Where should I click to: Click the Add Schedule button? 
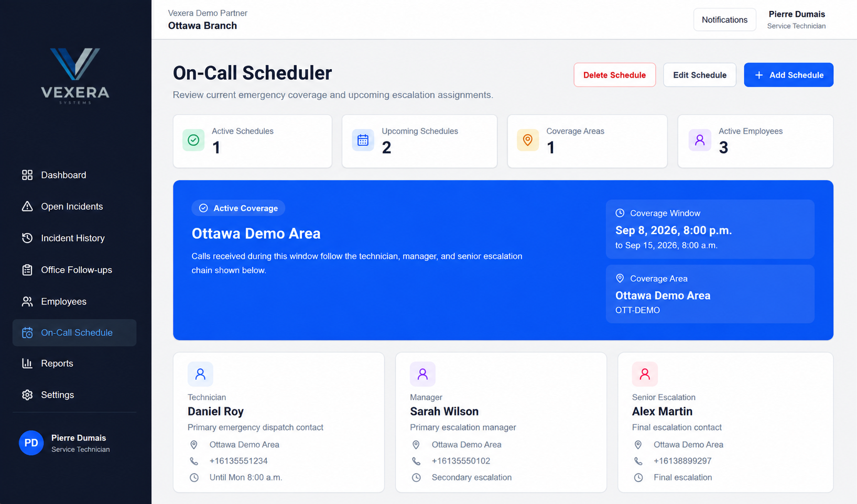point(788,75)
